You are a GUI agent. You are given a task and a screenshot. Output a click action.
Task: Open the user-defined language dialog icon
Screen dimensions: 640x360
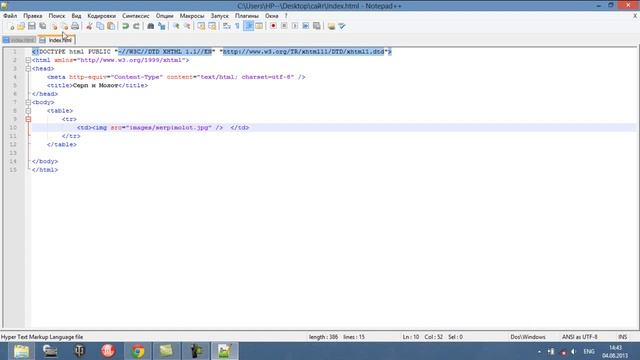[x=259, y=26]
